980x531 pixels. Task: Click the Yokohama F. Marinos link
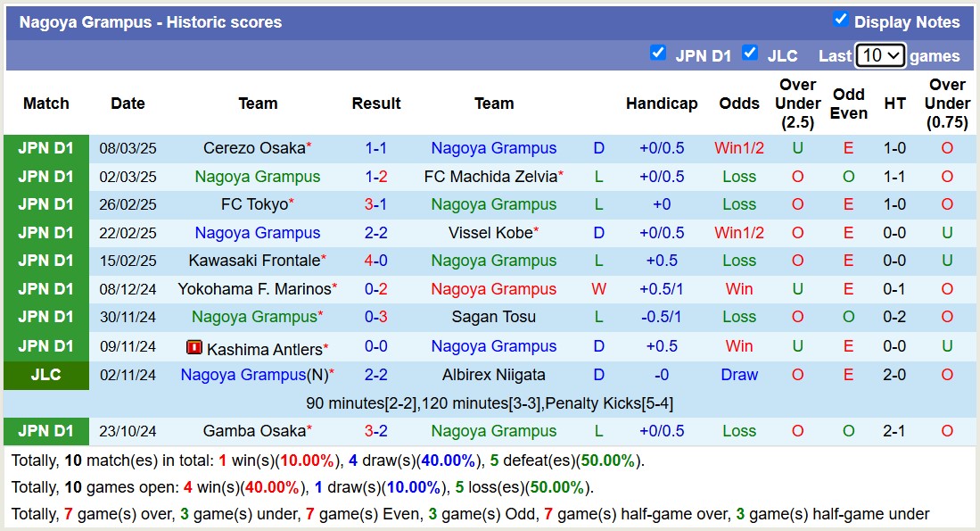point(254,289)
